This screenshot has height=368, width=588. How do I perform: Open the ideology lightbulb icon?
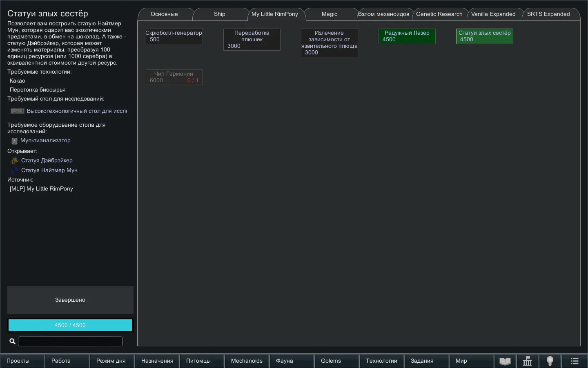[550, 361]
